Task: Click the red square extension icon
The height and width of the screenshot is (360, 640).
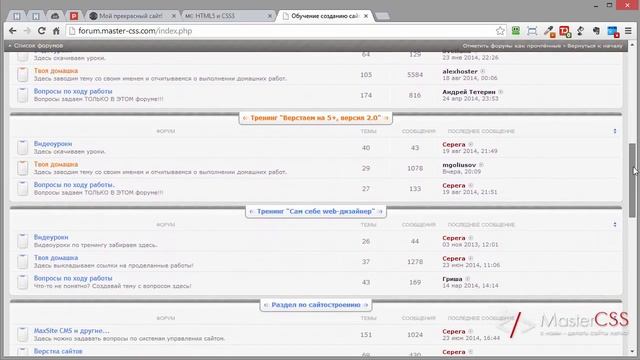Action: 565,31
